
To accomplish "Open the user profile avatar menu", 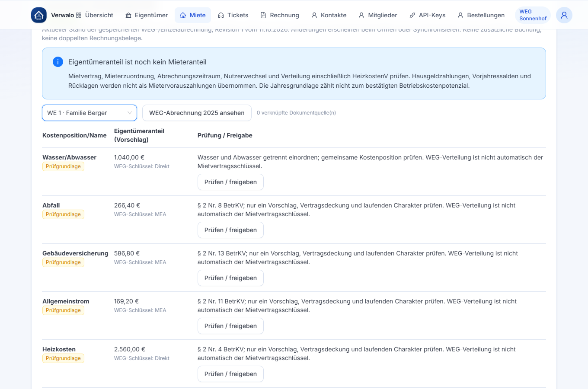I will (564, 15).
